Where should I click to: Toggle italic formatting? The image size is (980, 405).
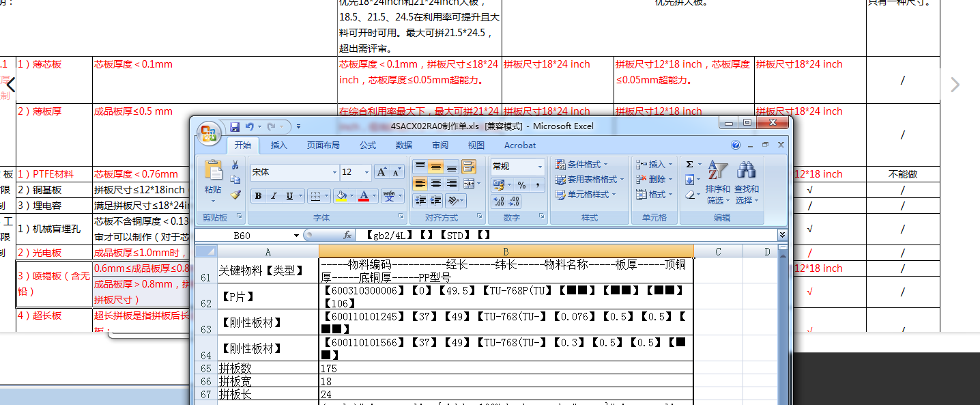coord(274,196)
